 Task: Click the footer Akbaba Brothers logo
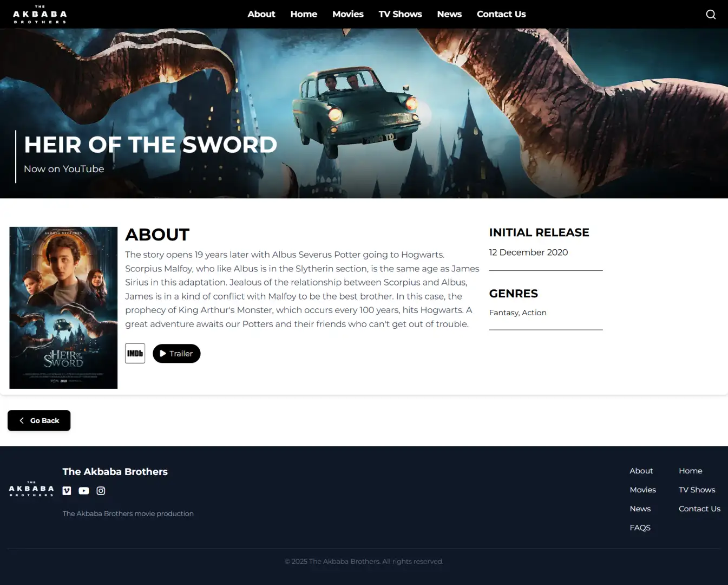(31, 489)
